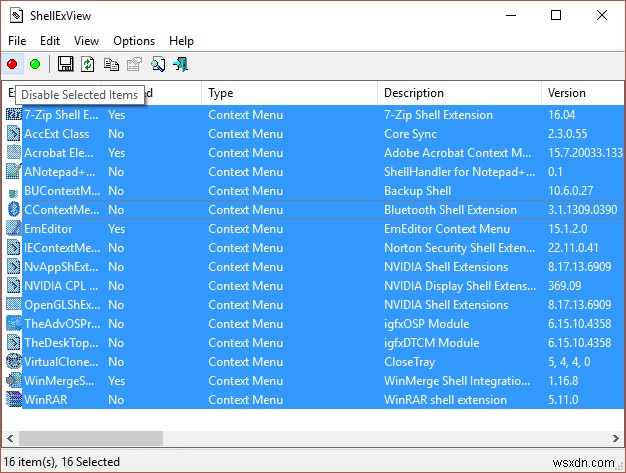Click the Refresh toolbar icon
The height and width of the screenshot is (473, 626).
coord(87,64)
